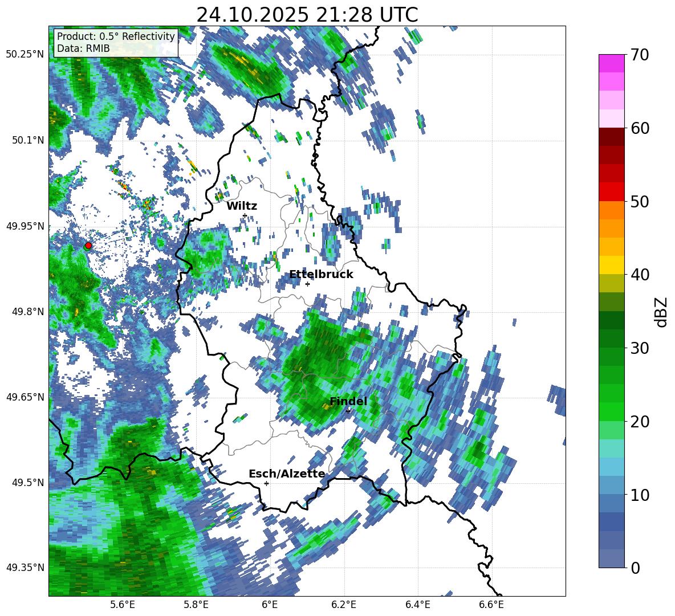The width and height of the screenshot is (675, 616).
Task: Click the Wiltz city label
Action: tap(242, 206)
